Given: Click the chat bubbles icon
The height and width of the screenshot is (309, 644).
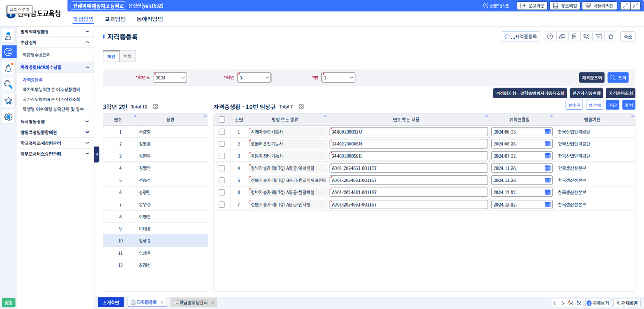Looking at the screenshot, I should 562,36.
